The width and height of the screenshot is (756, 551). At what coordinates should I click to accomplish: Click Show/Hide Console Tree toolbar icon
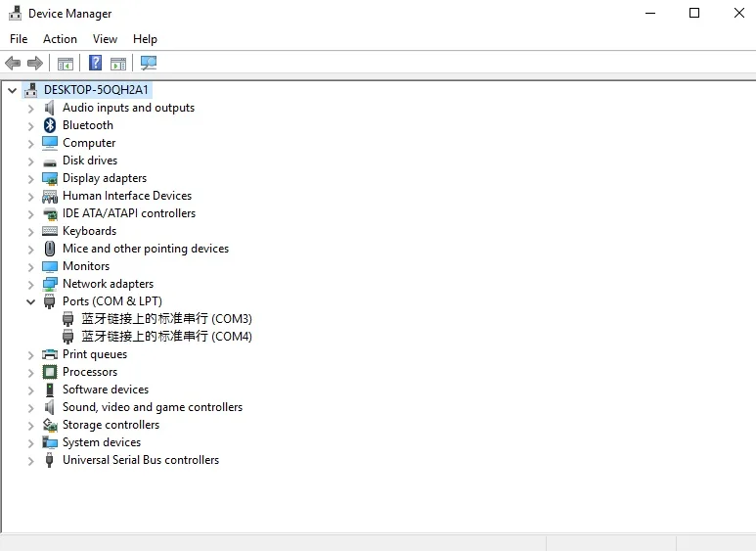(66, 64)
